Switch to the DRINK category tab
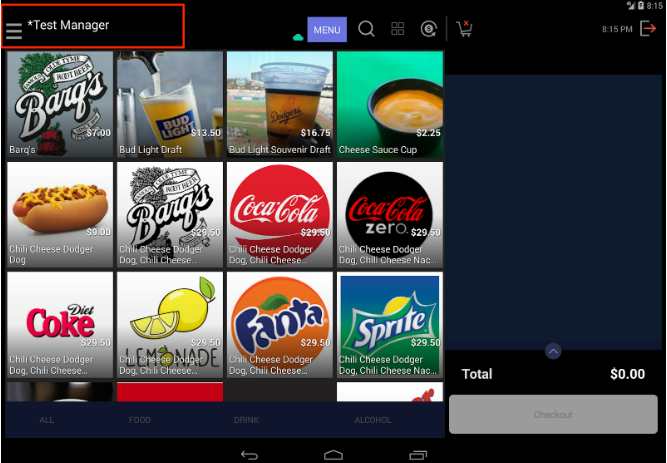Viewport: 667px width, 463px height. coord(246,420)
